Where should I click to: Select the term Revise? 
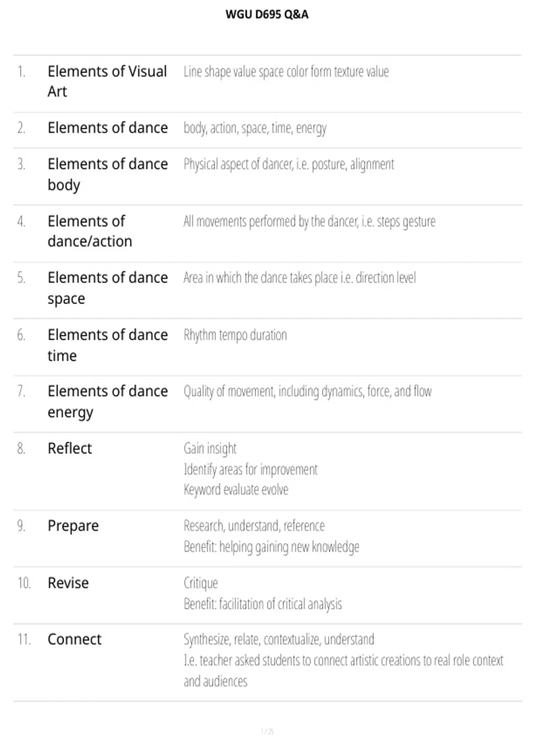click(68, 583)
